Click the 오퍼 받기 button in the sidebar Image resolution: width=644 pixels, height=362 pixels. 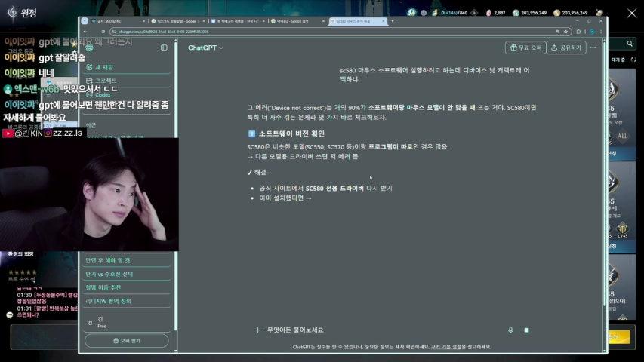[x=127, y=341]
